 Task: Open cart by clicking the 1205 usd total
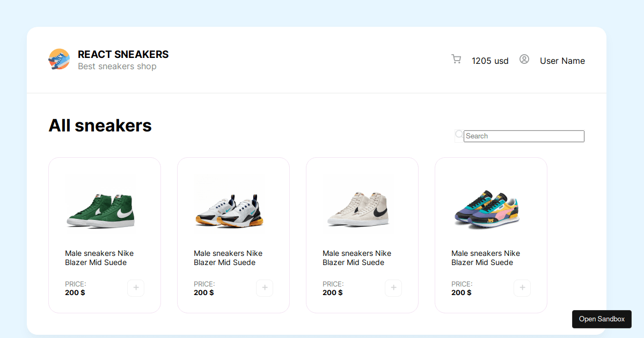coord(489,61)
